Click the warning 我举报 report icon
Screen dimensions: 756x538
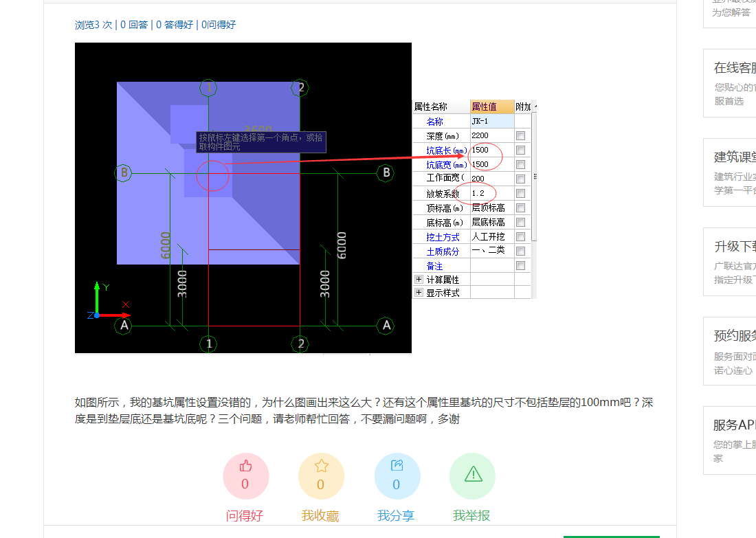473,474
